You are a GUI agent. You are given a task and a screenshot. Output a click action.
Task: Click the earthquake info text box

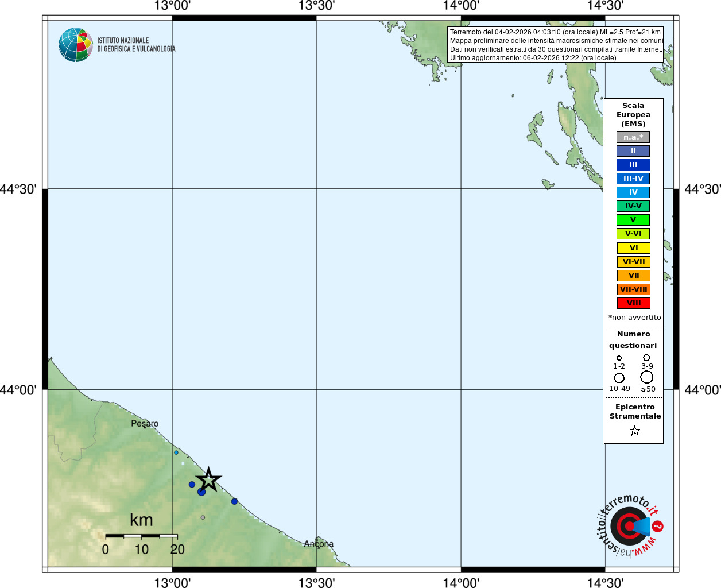[x=555, y=45]
